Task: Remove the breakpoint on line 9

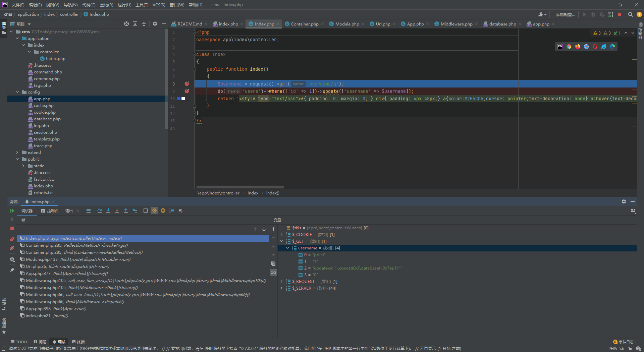Action: coord(187,91)
